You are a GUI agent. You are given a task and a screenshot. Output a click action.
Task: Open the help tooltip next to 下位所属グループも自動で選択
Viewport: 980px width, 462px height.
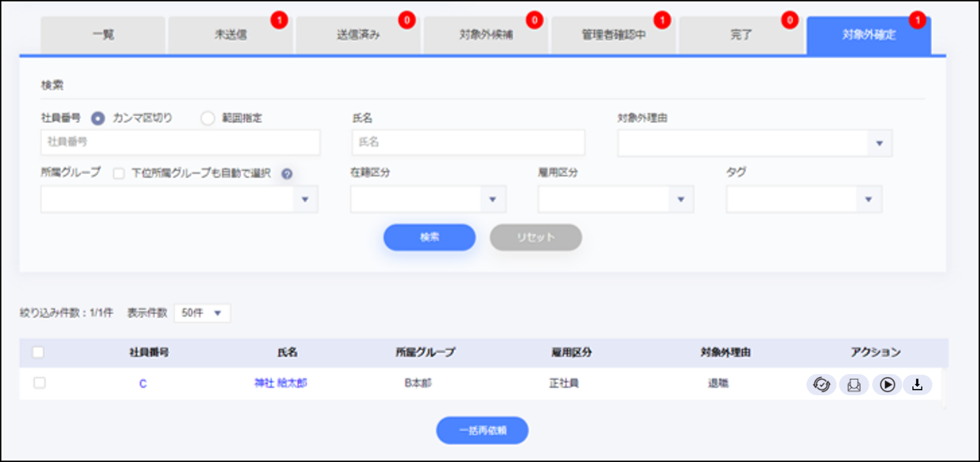coord(287,174)
